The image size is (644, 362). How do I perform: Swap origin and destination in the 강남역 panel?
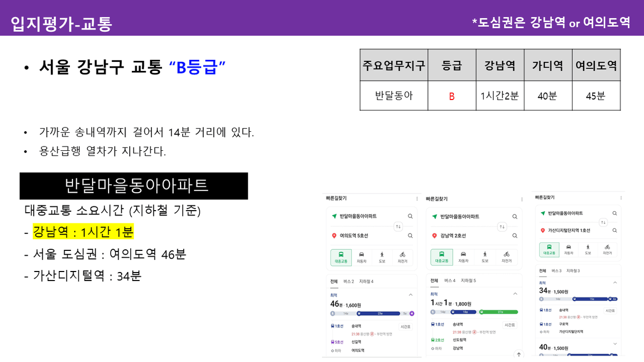(x=503, y=226)
